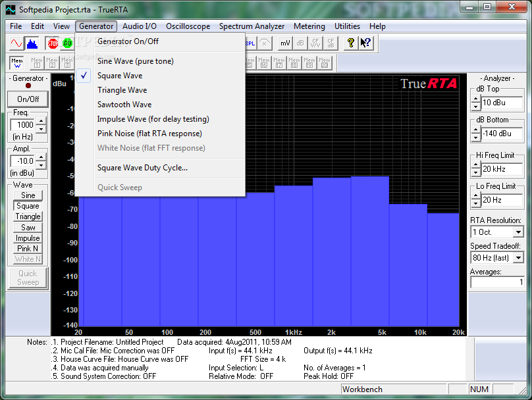Choose Triangle Wave menu entry
This screenshot has height=400, width=532.
(x=160, y=90)
